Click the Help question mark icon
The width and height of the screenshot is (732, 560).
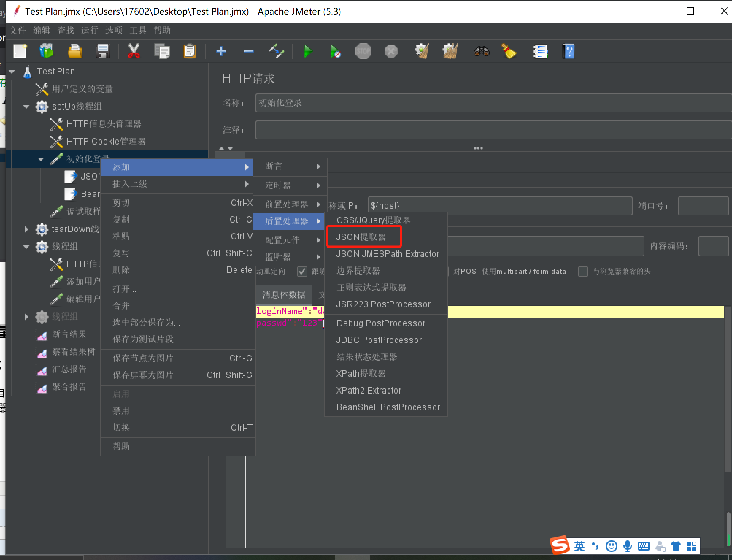tap(568, 51)
